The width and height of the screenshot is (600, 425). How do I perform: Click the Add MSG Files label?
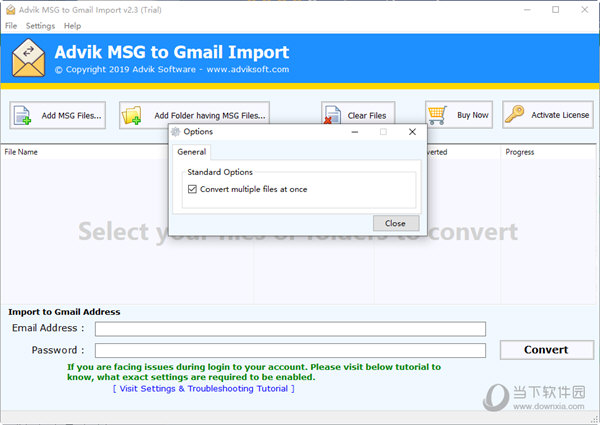click(x=72, y=116)
